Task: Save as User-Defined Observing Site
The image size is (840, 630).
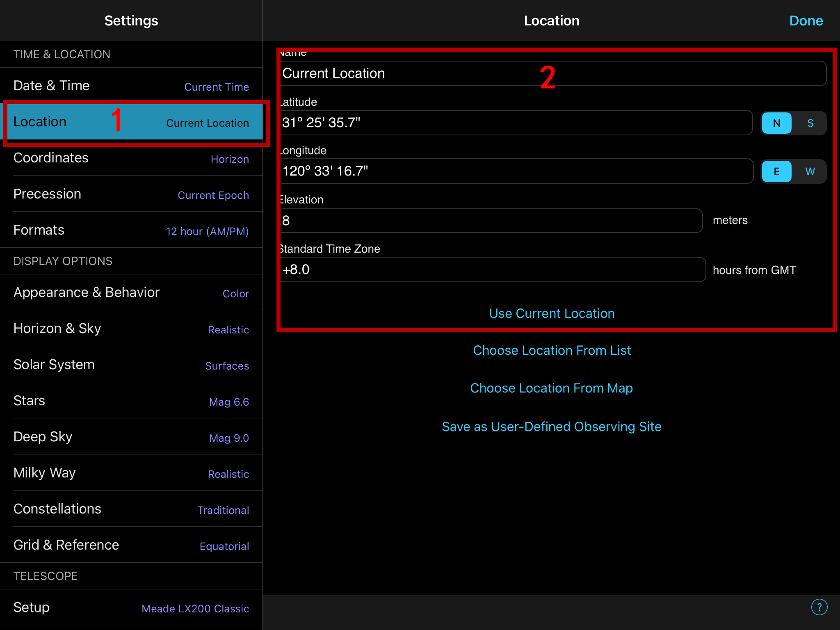Action: [552, 427]
